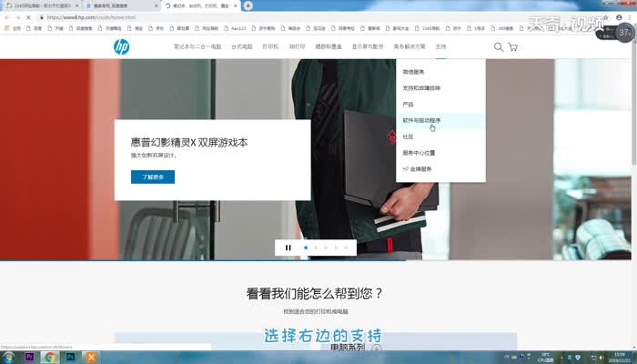Open Photoshop from the taskbar

click(70, 358)
